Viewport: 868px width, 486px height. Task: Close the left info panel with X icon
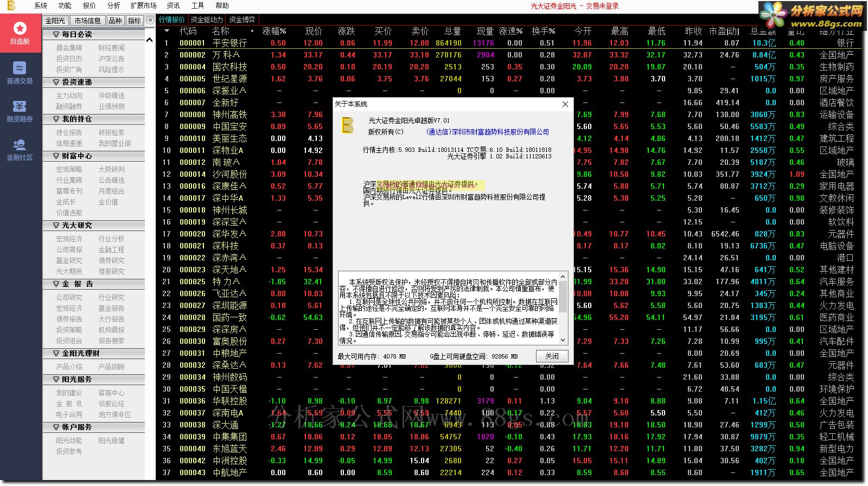pos(150,21)
